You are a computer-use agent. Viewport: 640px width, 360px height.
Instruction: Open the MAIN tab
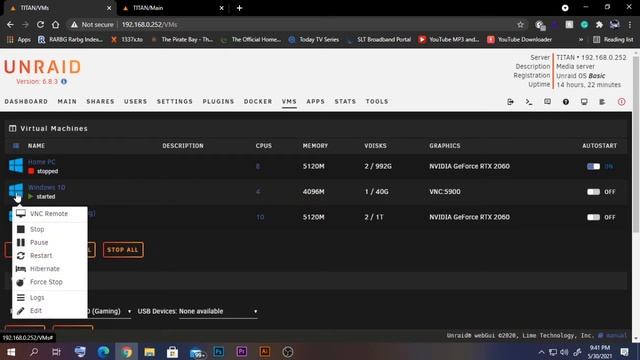click(x=67, y=101)
